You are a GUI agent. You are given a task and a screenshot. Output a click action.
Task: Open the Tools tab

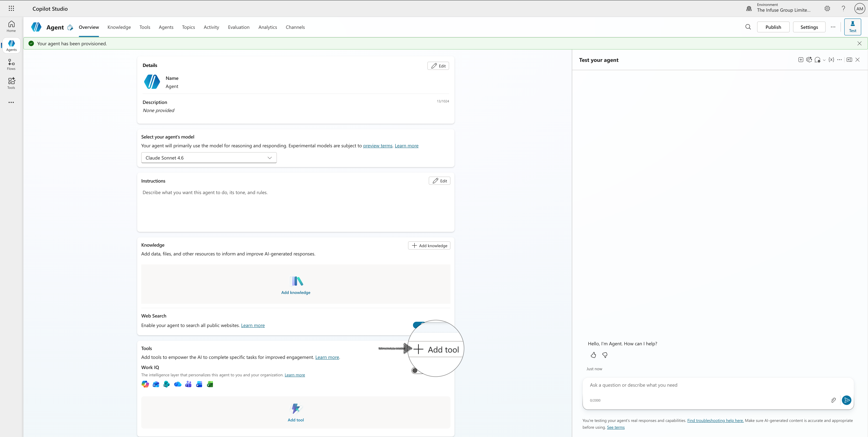point(145,27)
